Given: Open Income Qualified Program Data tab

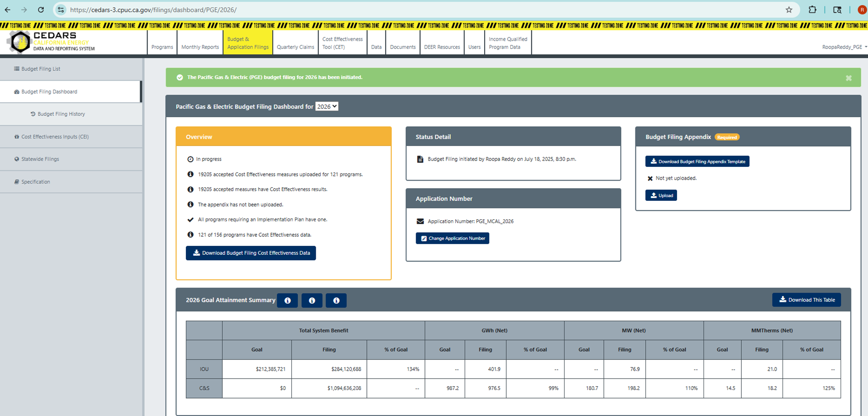Looking at the screenshot, I should pos(508,43).
